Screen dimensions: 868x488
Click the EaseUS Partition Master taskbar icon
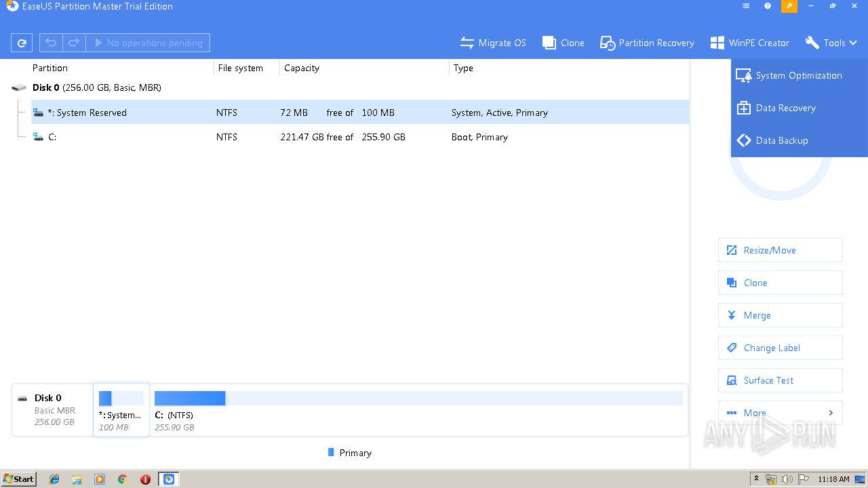(x=169, y=479)
